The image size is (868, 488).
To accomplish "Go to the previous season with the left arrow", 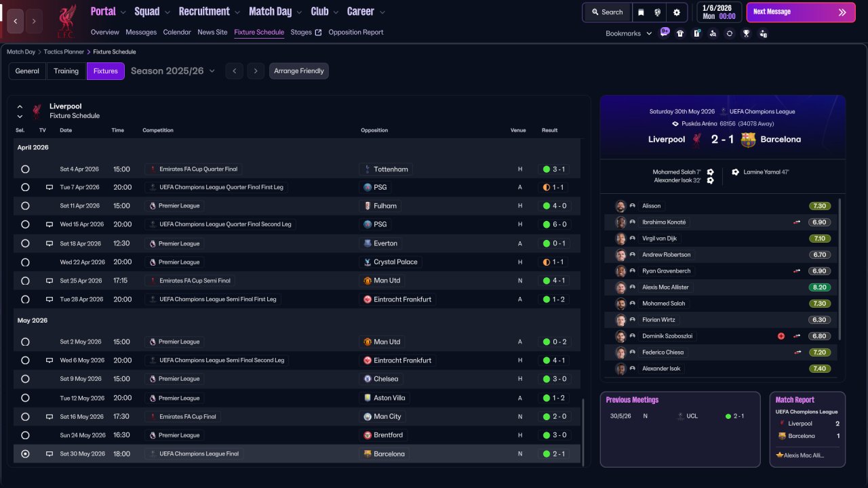I will [x=234, y=71].
